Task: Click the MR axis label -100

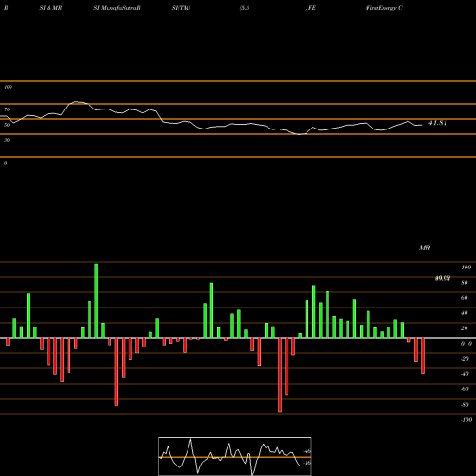Action: point(466,420)
